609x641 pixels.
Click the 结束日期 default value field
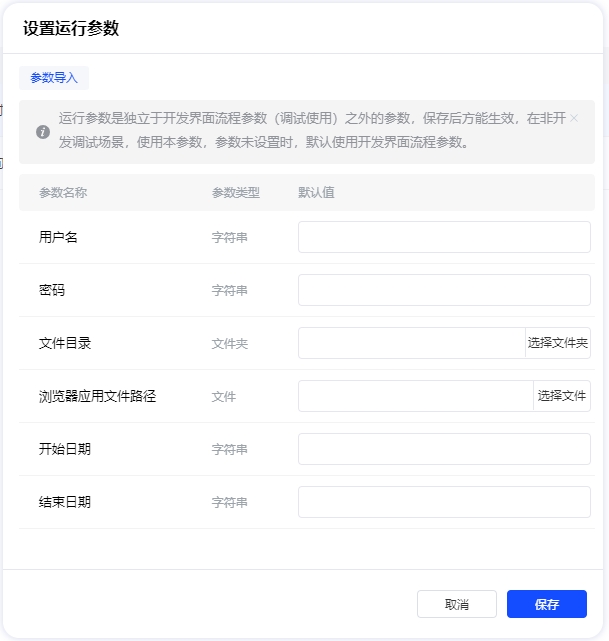click(444, 502)
